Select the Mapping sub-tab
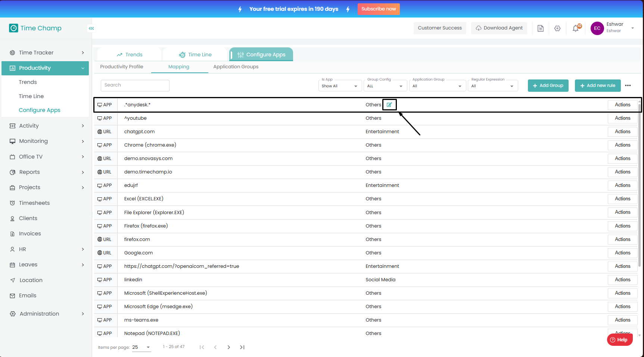Image resolution: width=644 pixels, height=357 pixels. [x=179, y=67]
